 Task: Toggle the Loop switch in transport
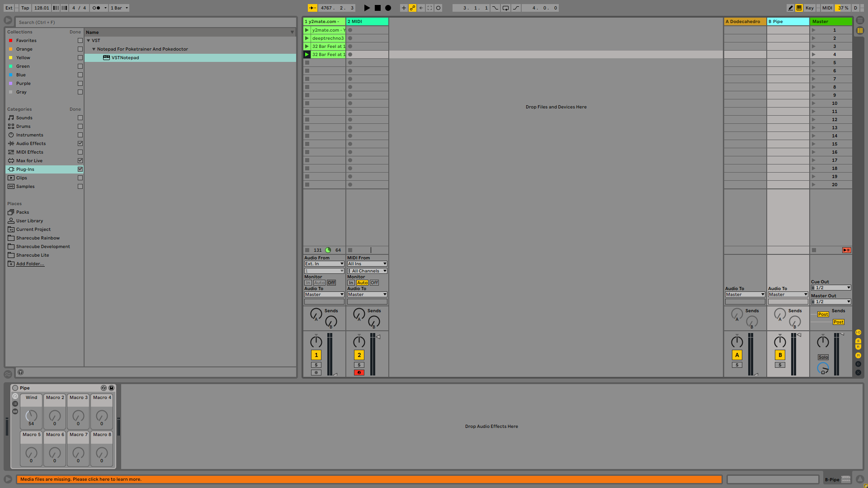click(x=505, y=8)
